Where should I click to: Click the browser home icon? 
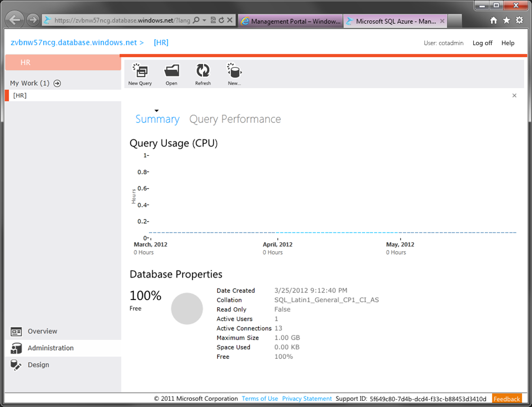click(494, 21)
